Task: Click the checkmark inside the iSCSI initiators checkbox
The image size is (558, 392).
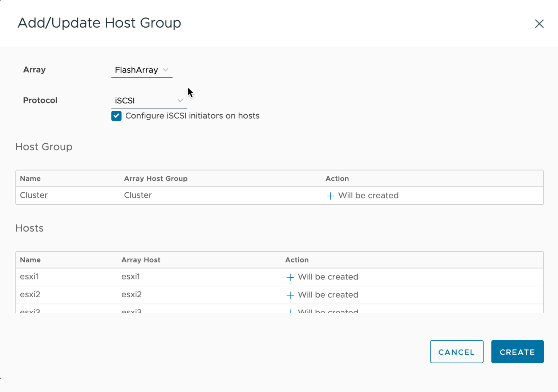Action: [116, 116]
